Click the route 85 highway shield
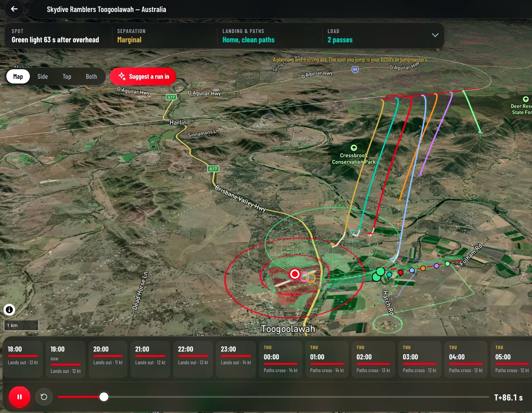The height and width of the screenshot is (413, 532). coord(355,69)
